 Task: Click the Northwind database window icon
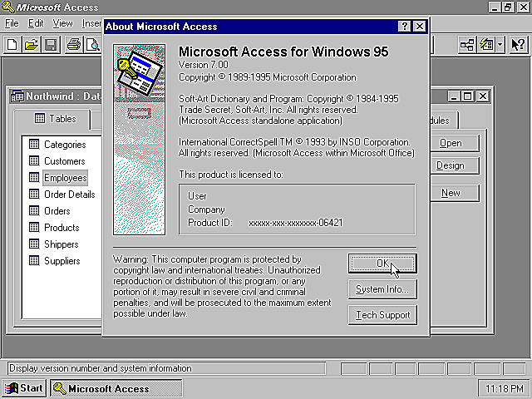click(17, 96)
